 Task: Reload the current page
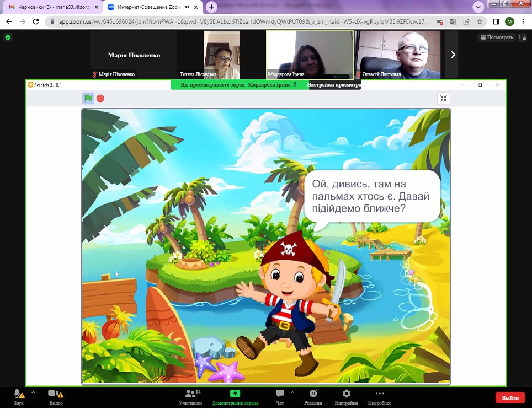[36, 21]
